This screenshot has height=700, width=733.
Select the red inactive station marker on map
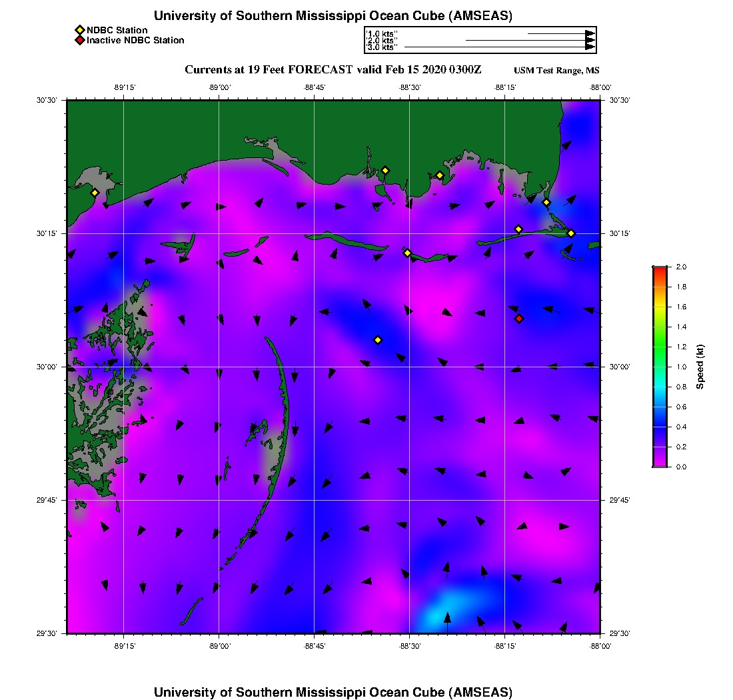(519, 319)
